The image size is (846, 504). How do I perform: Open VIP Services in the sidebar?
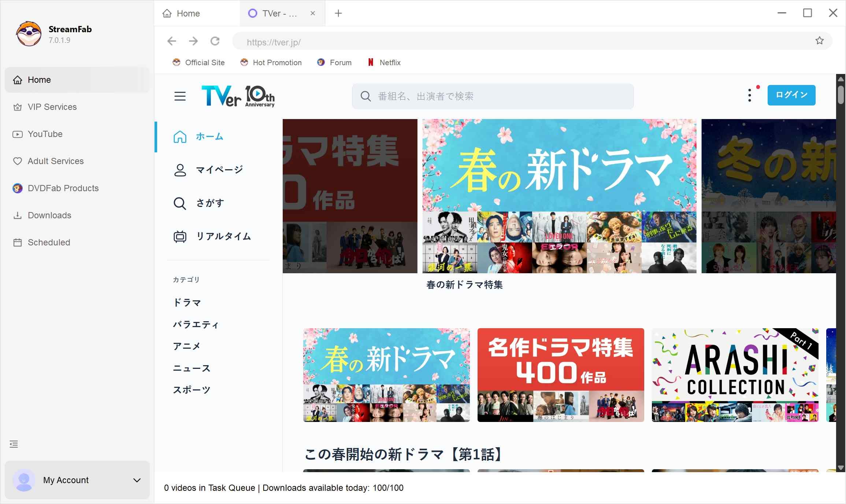77,107
